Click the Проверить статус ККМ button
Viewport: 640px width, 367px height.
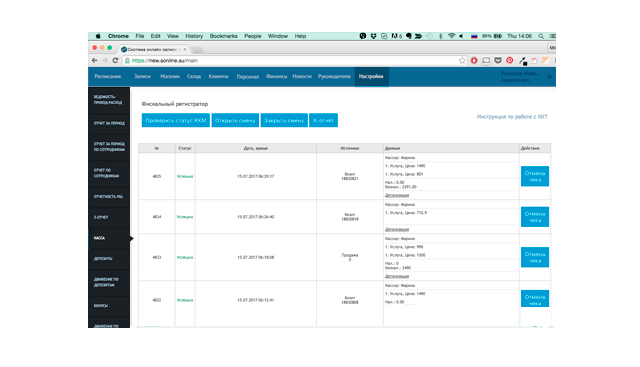click(176, 120)
